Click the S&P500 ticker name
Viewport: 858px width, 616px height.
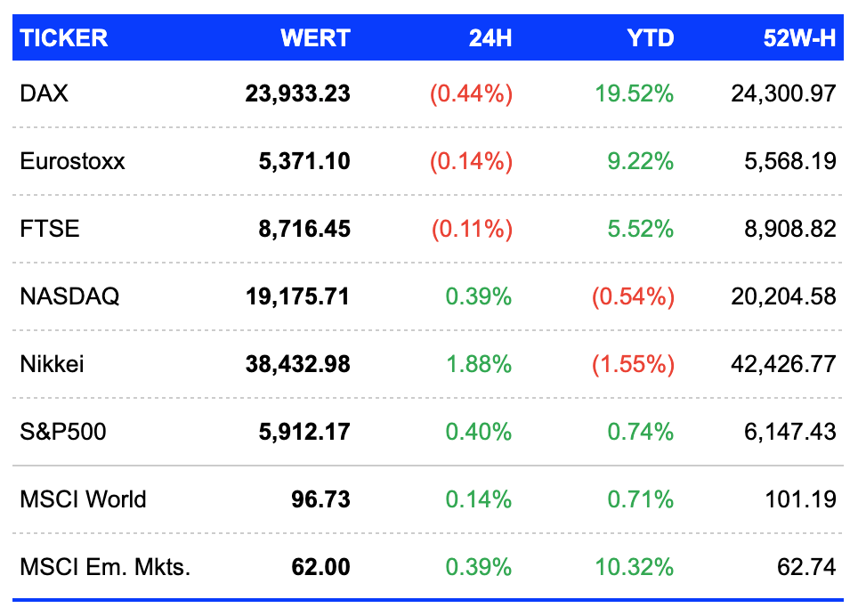tap(63, 432)
